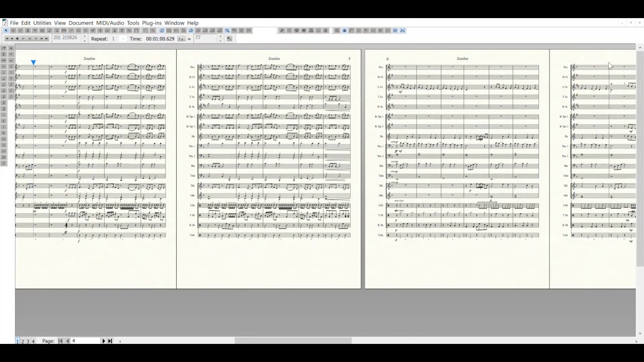The image size is (644, 362).
Task: Click the tempo value field showing 77
Action: [x=205, y=39]
